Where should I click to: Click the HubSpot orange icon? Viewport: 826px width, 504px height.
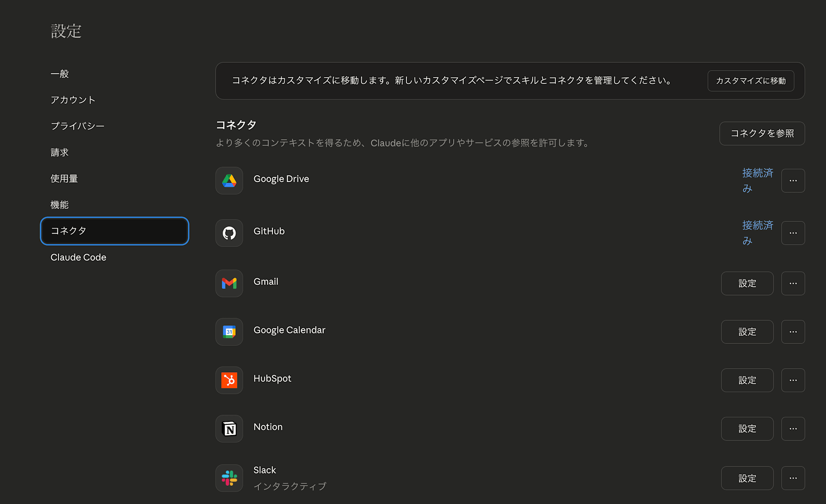click(229, 380)
